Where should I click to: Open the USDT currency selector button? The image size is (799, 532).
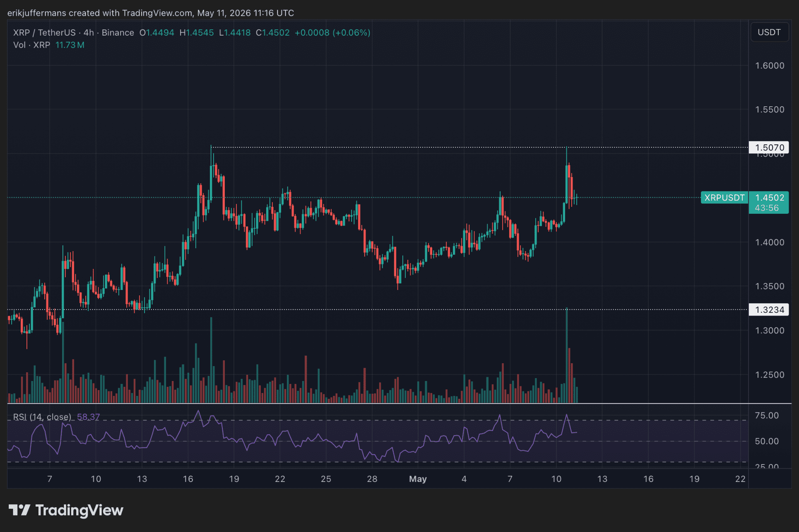pyautogui.click(x=769, y=32)
